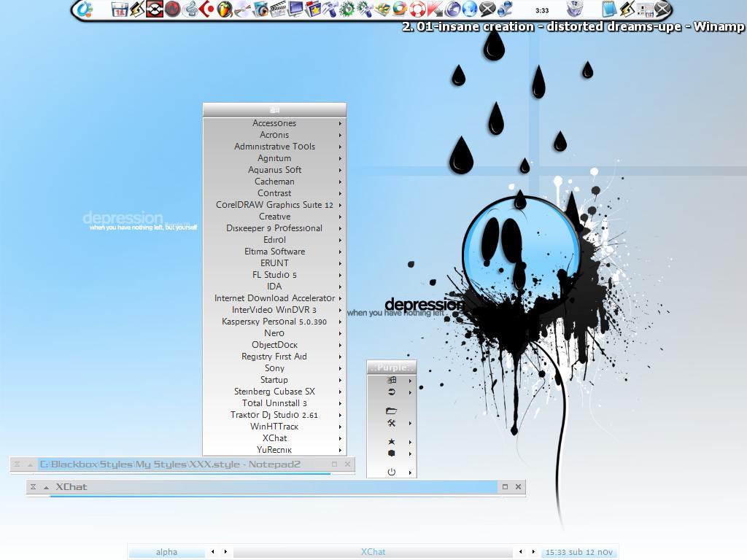Click the previous-window arrow beside the taskbar clock
Screen dimensions: 747x560
tap(520, 552)
